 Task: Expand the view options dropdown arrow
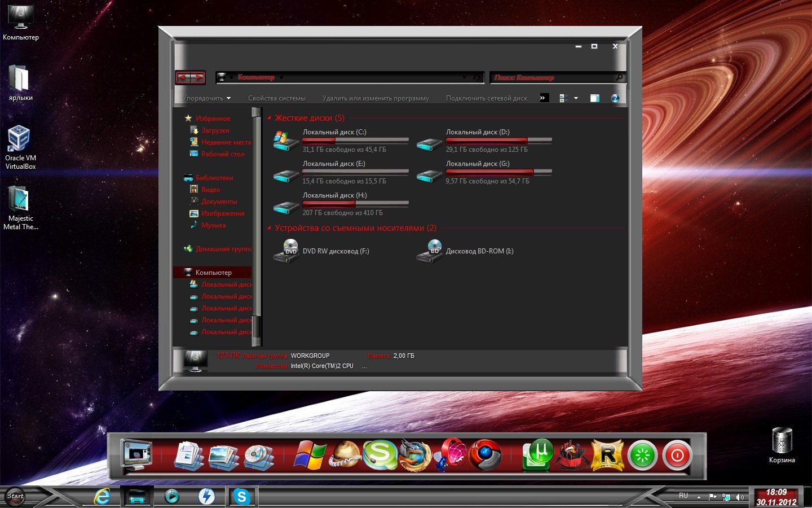(x=576, y=98)
